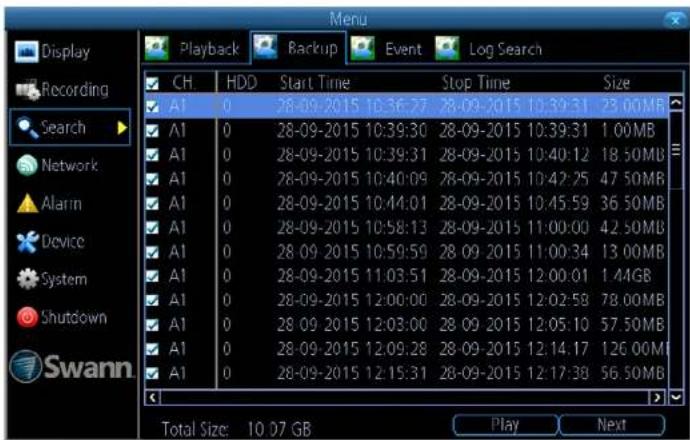This screenshot has width=690, height=440.
Task: Uncheck the recording starting 12:09:28
Action: point(152,349)
